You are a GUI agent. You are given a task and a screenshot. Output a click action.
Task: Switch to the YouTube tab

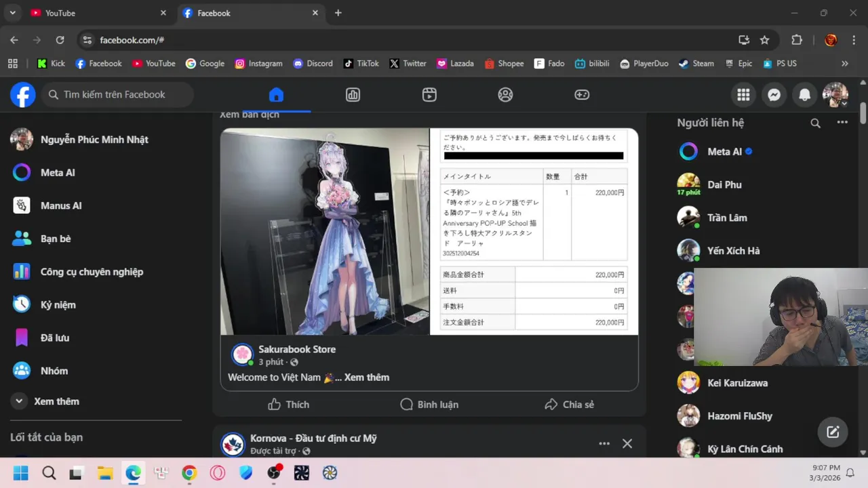pos(98,13)
